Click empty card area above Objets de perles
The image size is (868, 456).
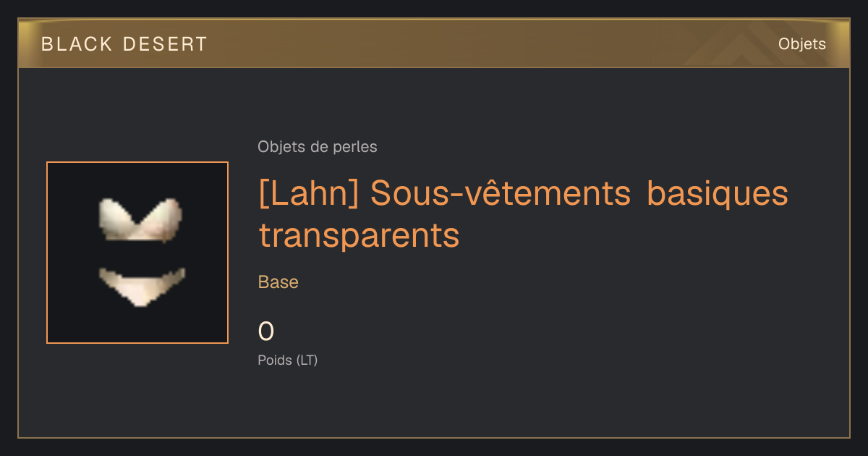point(434,101)
